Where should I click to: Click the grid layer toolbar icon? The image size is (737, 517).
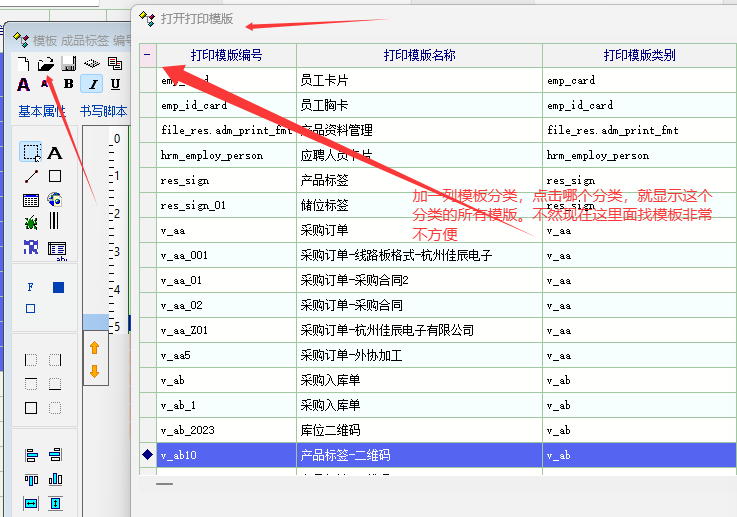(x=92, y=63)
